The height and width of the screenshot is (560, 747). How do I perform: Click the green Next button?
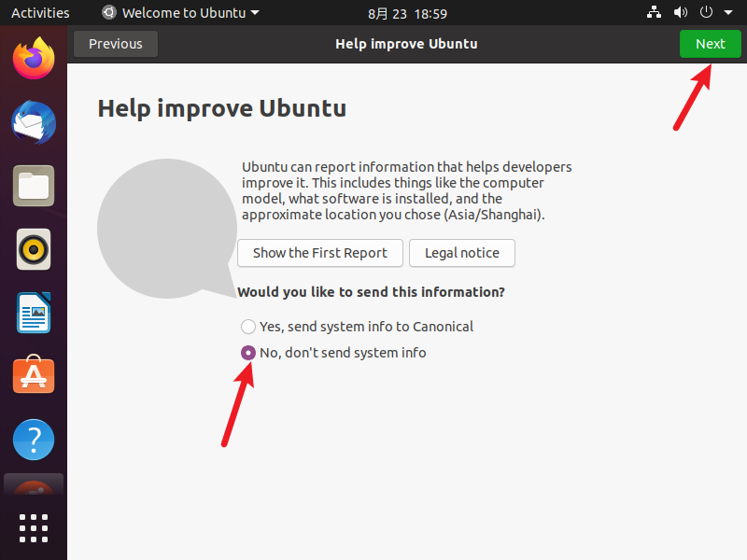click(x=711, y=44)
